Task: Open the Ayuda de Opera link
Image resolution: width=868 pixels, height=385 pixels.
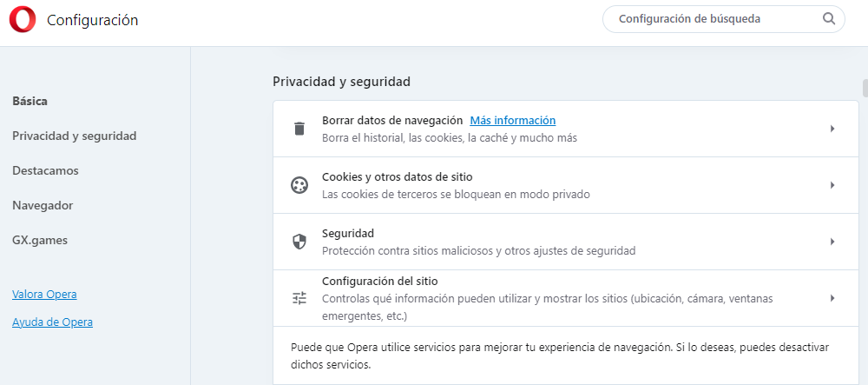Action: coord(53,322)
